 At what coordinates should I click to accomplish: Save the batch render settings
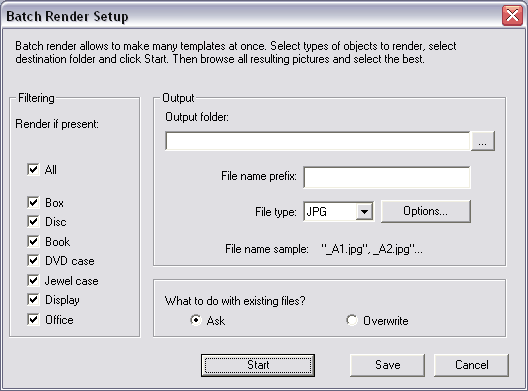click(387, 365)
